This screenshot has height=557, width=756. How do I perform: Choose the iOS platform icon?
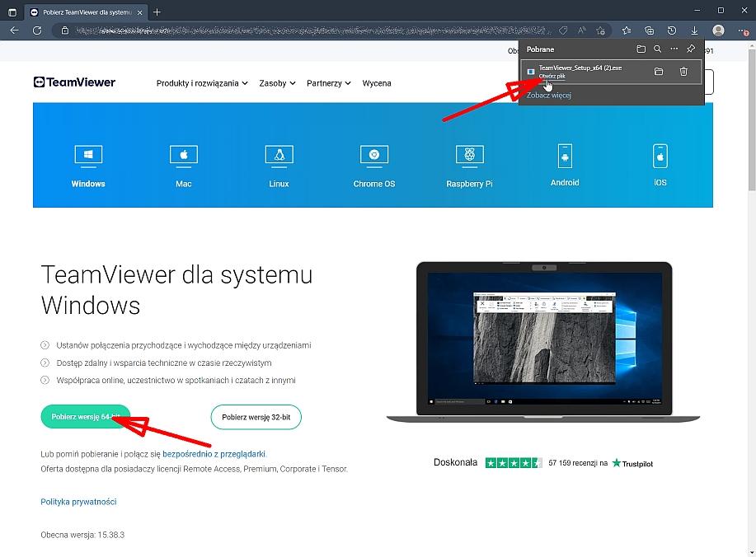660,156
